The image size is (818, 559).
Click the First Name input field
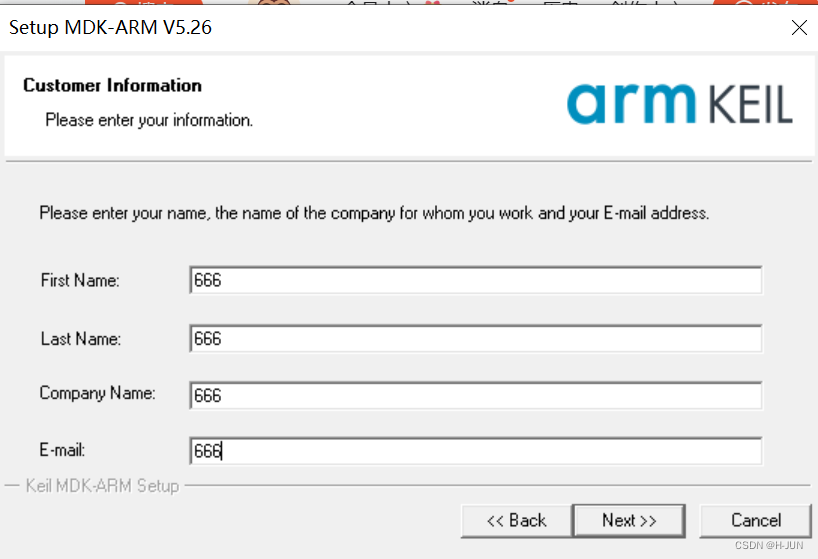[x=476, y=280]
